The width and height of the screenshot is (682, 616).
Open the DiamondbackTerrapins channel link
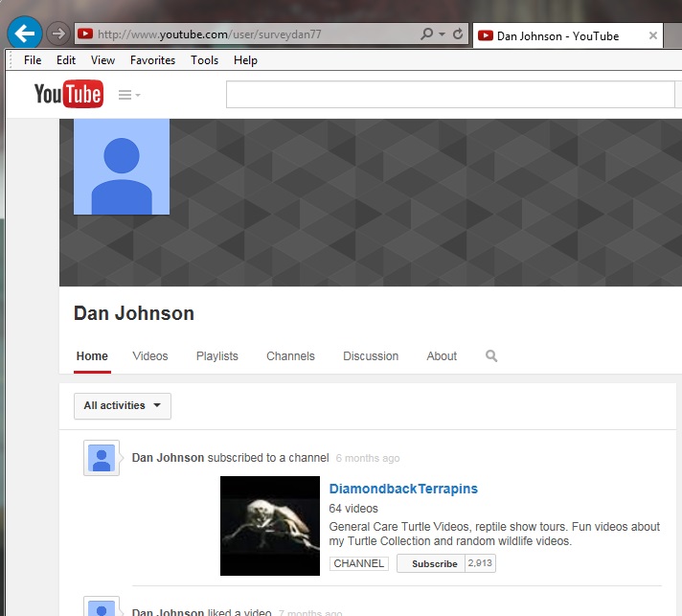tap(403, 489)
